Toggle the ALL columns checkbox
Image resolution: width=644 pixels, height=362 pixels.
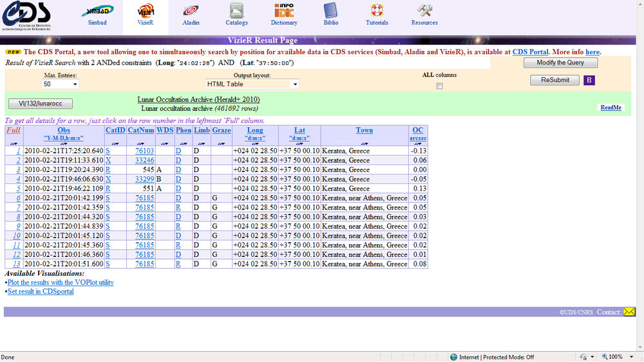(439, 86)
